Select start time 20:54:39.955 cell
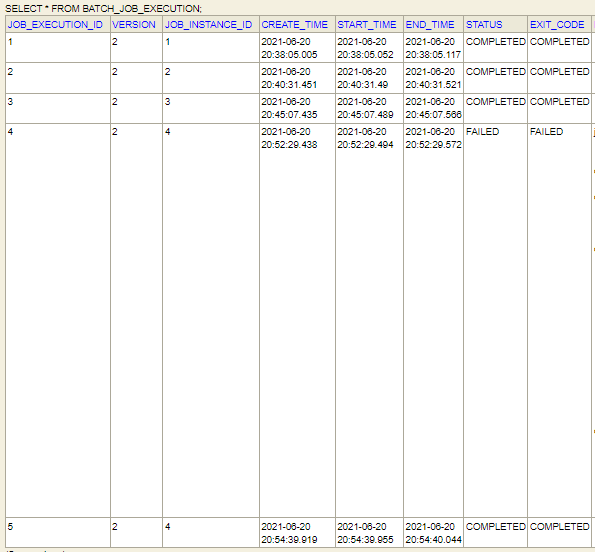 pyautogui.click(x=370, y=533)
